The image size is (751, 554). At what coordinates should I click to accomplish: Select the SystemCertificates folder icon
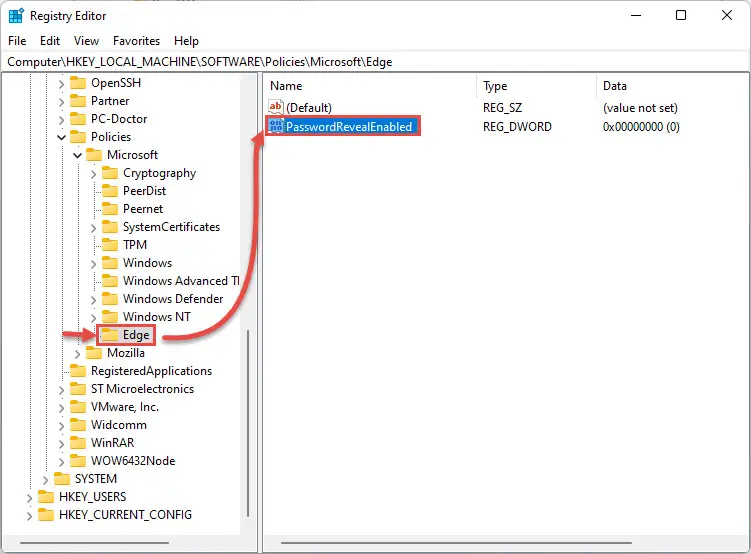point(110,227)
